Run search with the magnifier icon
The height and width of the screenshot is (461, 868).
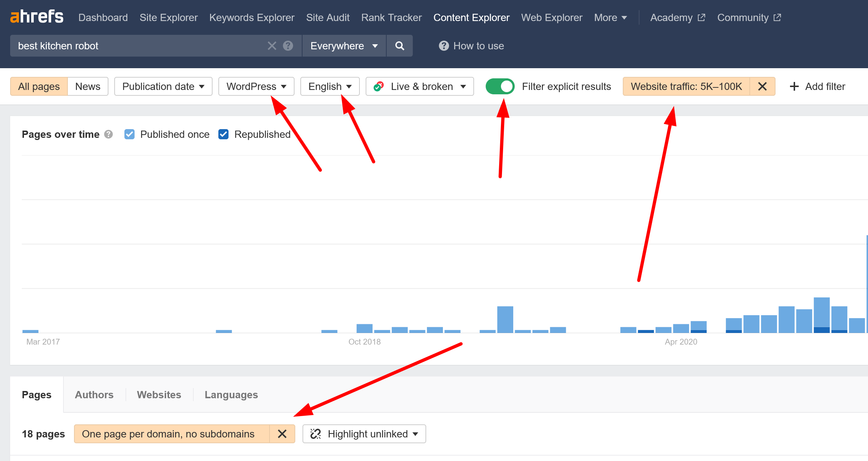coord(399,46)
